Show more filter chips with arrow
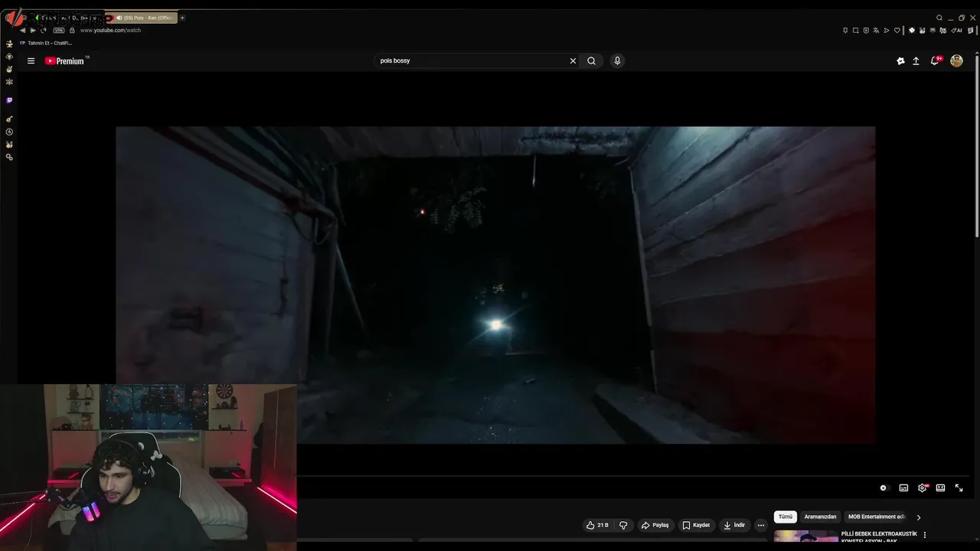 919,517
